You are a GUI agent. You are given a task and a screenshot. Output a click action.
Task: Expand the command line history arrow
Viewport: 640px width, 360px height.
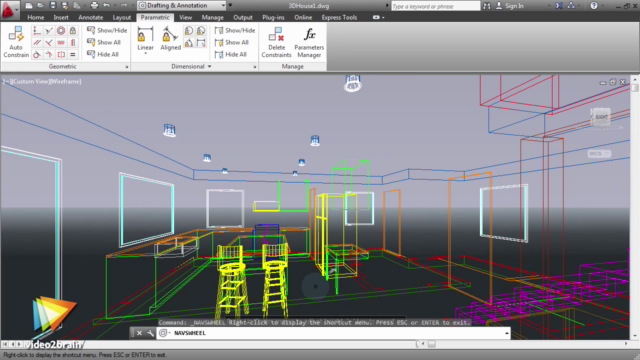click(x=507, y=333)
